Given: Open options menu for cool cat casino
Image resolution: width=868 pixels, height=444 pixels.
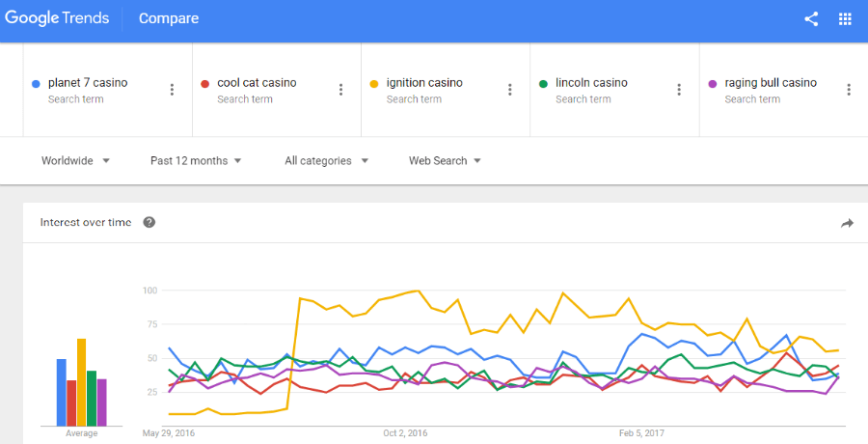Looking at the screenshot, I should point(341,90).
